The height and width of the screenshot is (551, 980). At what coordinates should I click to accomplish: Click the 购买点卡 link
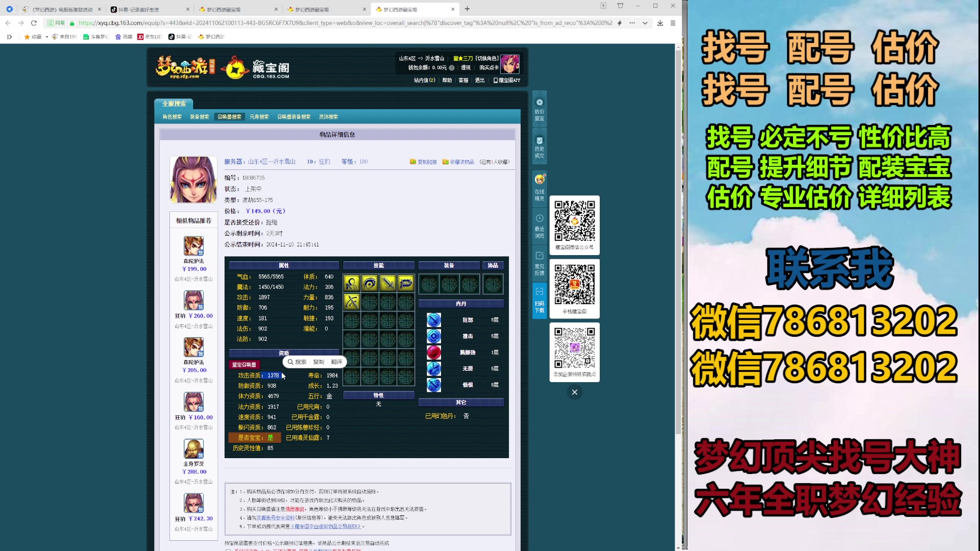(x=488, y=68)
